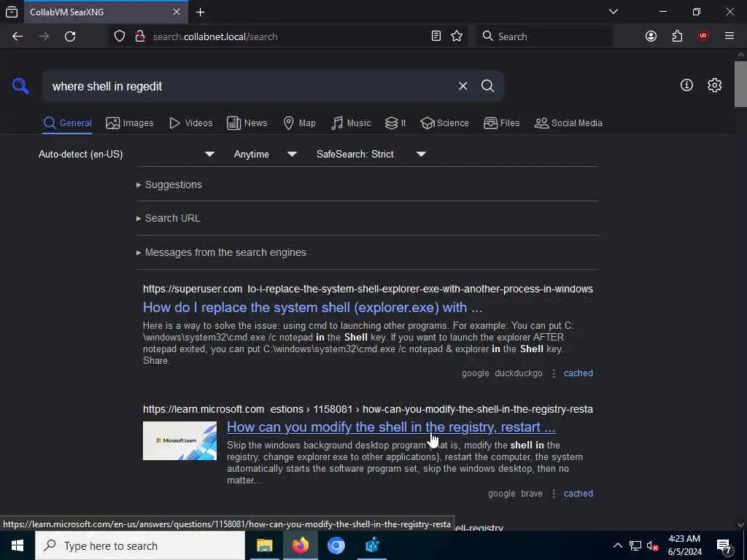The height and width of the screenshot is (560, 747).
Task: Click the address bar URL
Action: 215,36
